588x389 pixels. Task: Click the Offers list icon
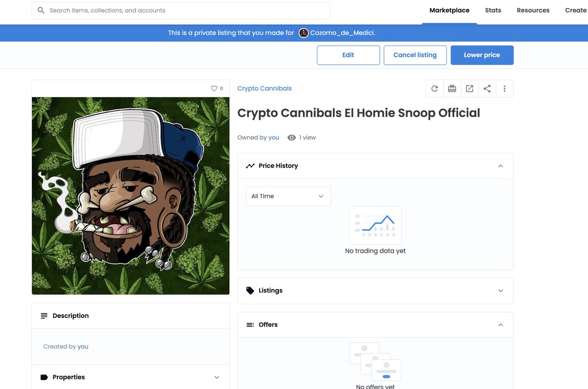click(250, 325)
